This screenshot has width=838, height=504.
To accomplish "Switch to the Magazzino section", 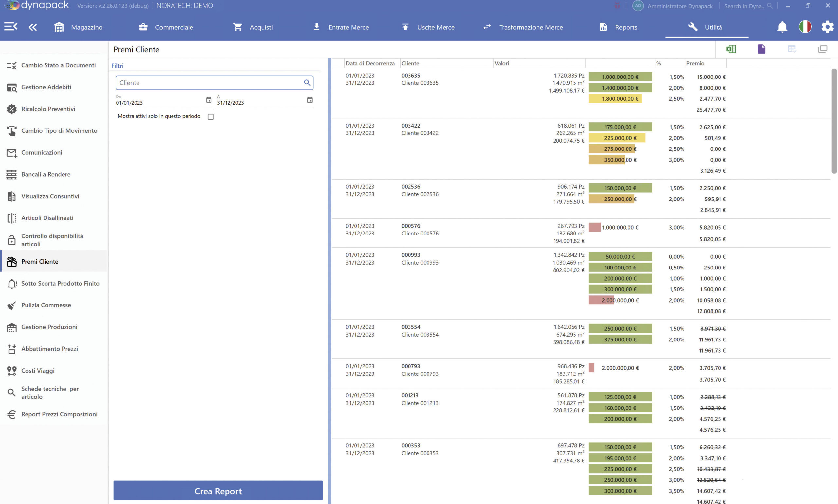I will click(x=78, y=27).
